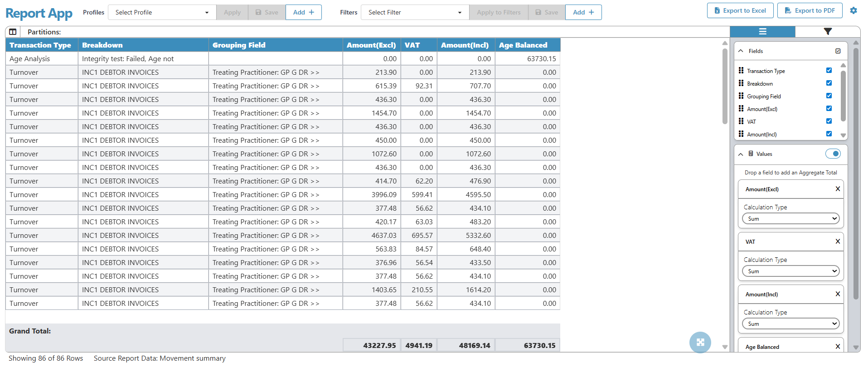Screen dimensions: 868x367
Task: Remove Amount(Excl) from Values
Action: coord(838,189)
